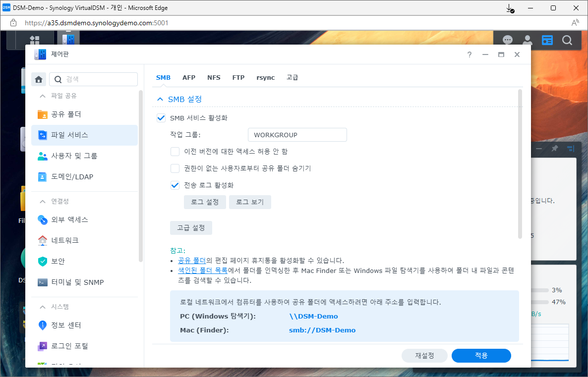Toggle DSM widgets panel icon
This screenshot has height=377, width=588.
(x=547, y=40)
